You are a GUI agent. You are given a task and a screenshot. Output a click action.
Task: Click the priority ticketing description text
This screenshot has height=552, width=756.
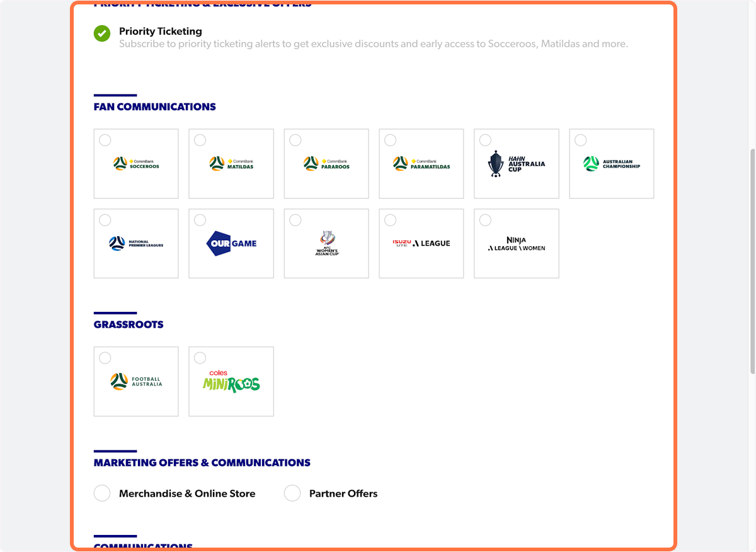pyautogui.click(x=374, y=44)
